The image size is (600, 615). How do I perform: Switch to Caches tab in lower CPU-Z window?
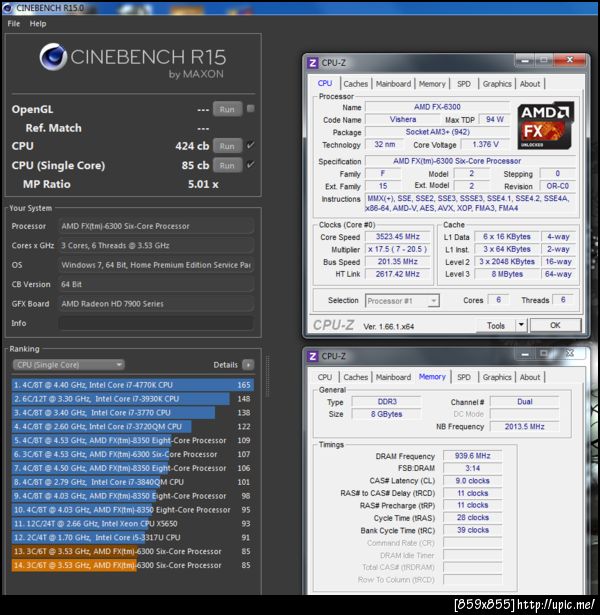click(x=356, y=377)
